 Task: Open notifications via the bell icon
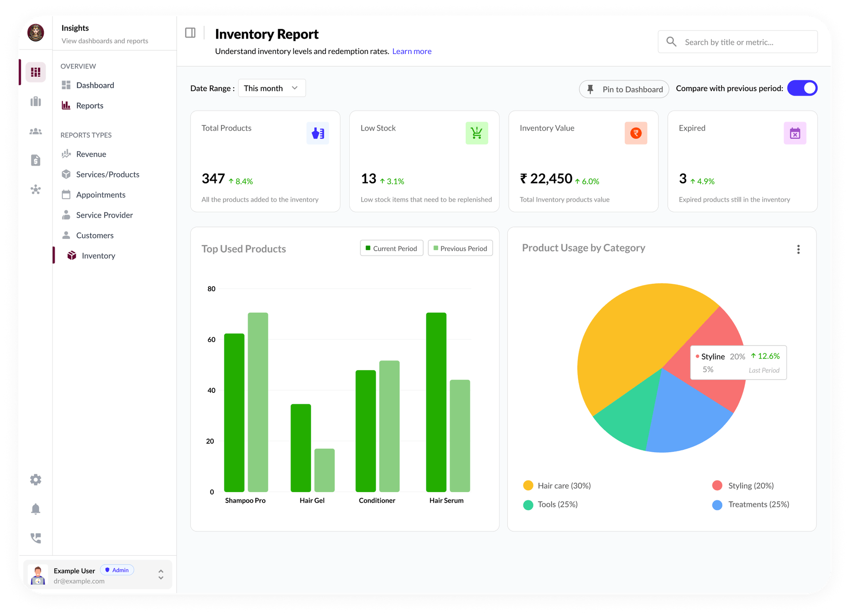point(35,508)
